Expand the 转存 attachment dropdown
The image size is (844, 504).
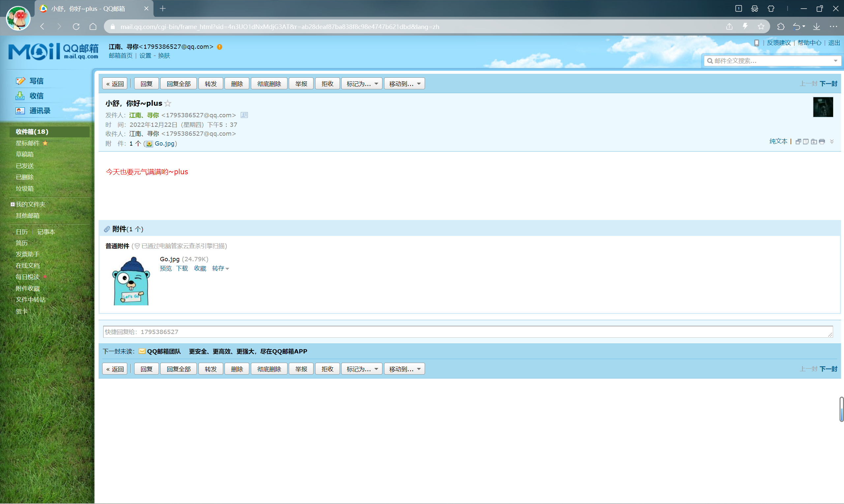click(x=220, y=268)
